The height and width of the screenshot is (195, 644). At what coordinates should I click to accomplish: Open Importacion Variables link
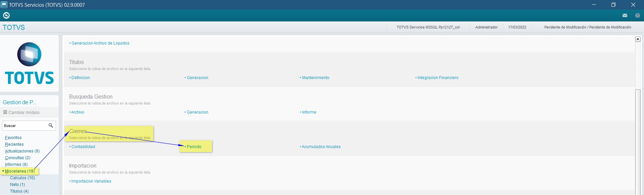pos(91,181)
